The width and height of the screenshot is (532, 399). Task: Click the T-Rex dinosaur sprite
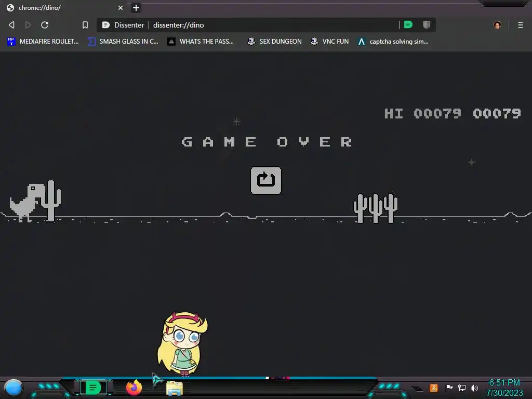tap(27, 203)
